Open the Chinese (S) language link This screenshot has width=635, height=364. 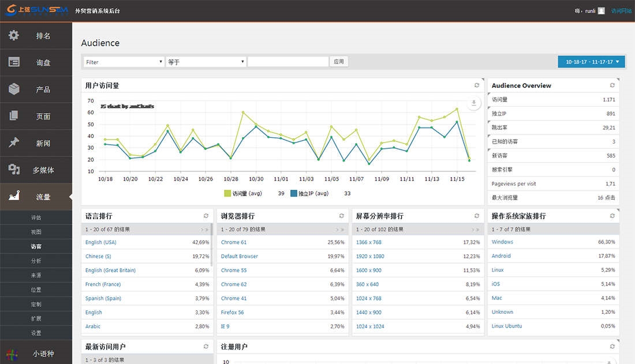(98, 256)
